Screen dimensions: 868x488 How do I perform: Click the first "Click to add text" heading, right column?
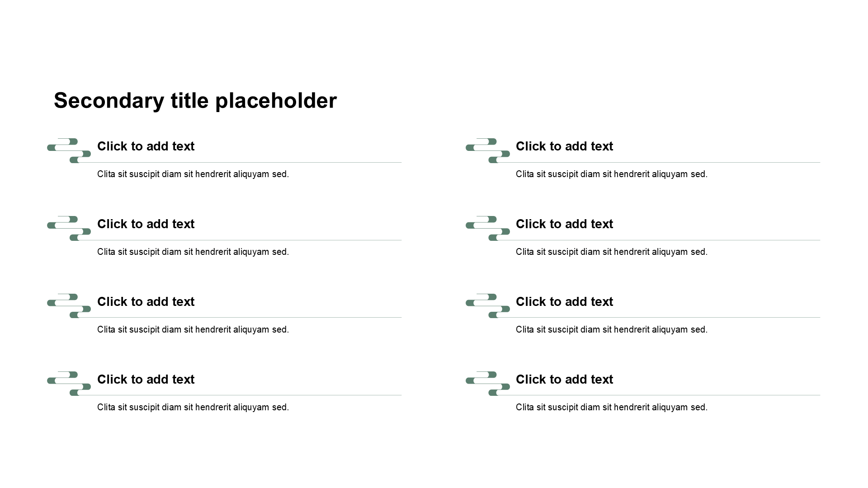[564, 146]
